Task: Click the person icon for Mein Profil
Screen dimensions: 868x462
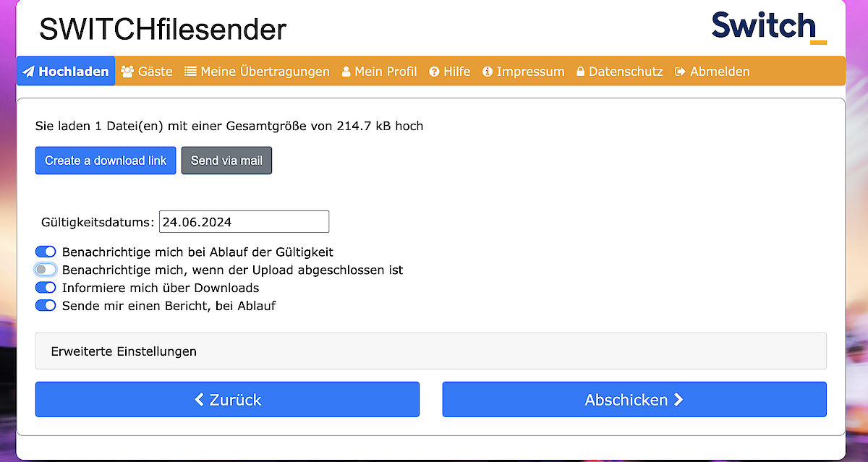Action: point(346,72)
